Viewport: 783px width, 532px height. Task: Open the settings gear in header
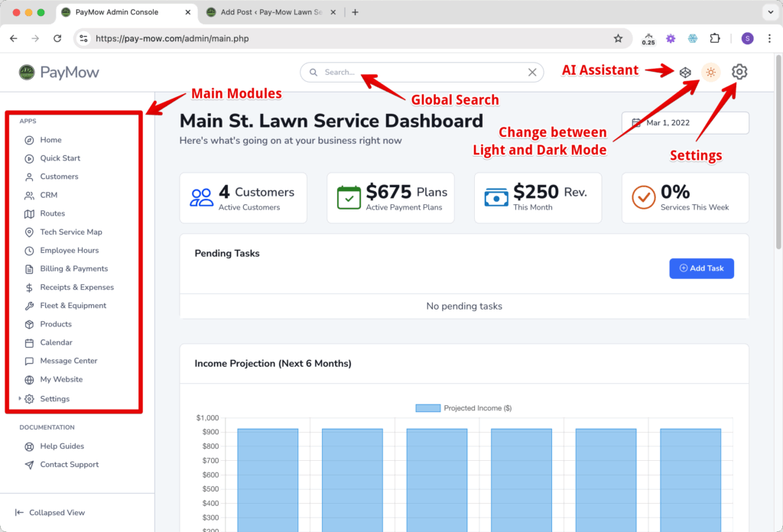[x=739, y=72]
